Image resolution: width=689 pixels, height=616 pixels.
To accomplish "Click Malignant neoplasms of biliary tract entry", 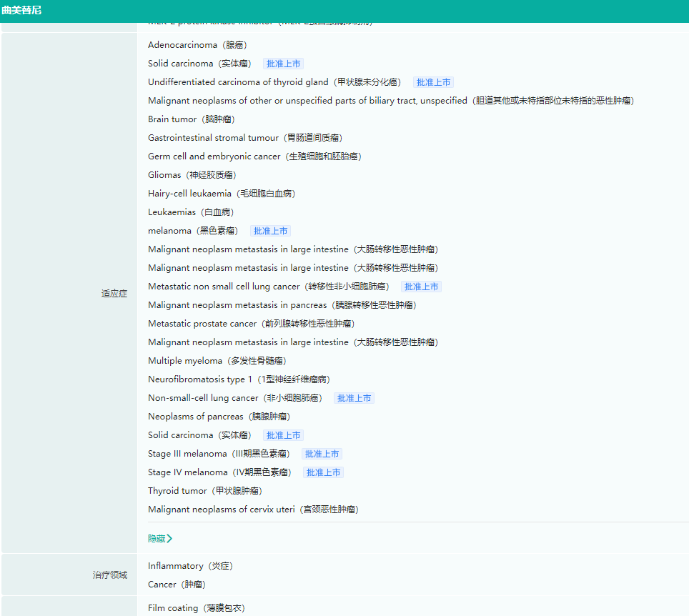I will click(391, 101).
